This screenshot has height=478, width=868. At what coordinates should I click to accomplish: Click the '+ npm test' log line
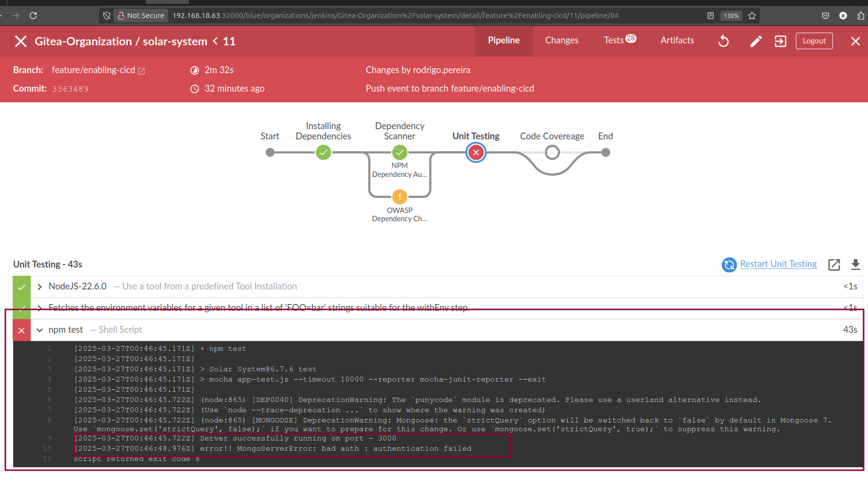click(x=160, y=349)
